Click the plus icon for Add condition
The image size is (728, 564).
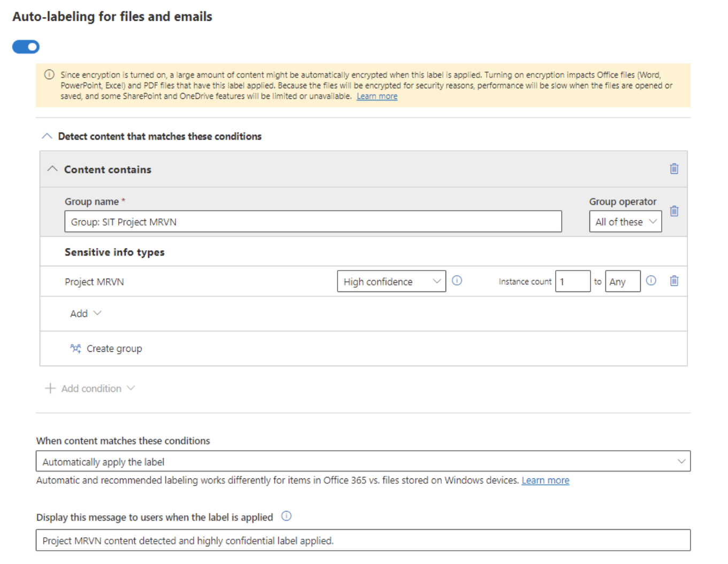coord(50,388)
